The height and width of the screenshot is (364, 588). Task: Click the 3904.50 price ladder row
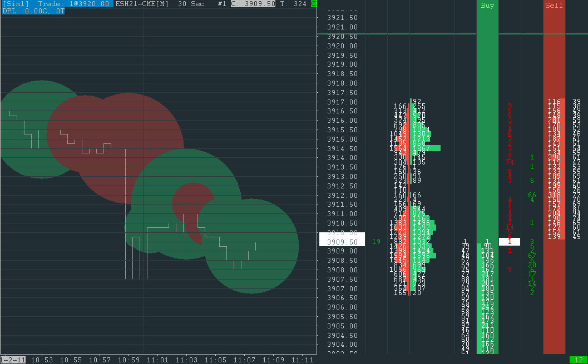(342, 335)
